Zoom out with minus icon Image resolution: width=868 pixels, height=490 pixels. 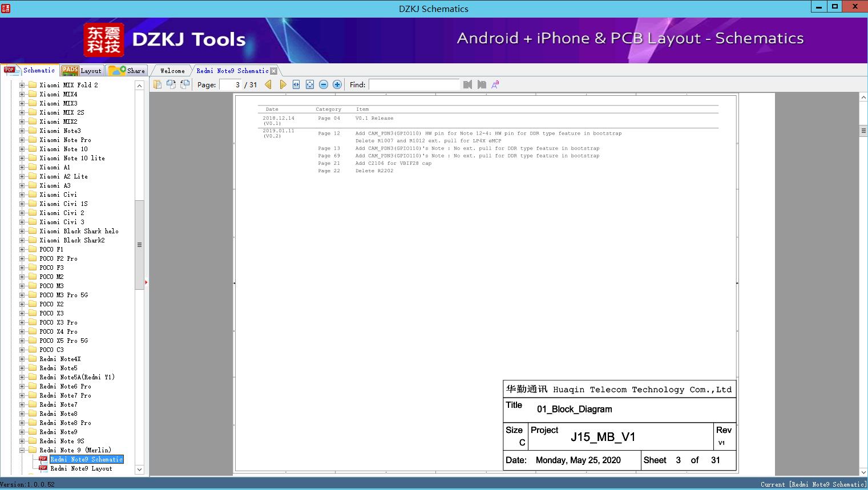[324, 84]
